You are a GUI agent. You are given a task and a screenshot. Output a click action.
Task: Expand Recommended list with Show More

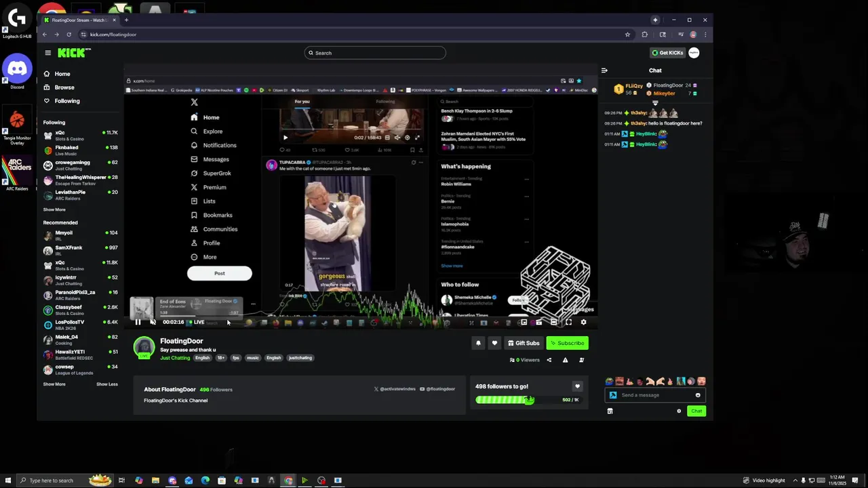[x=54, y=384]
